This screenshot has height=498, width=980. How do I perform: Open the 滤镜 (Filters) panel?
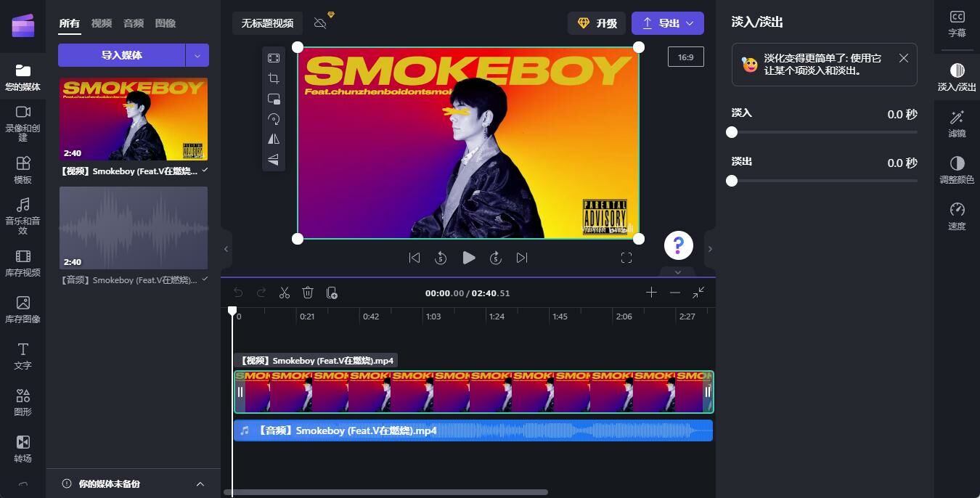[x=957, y=123]
